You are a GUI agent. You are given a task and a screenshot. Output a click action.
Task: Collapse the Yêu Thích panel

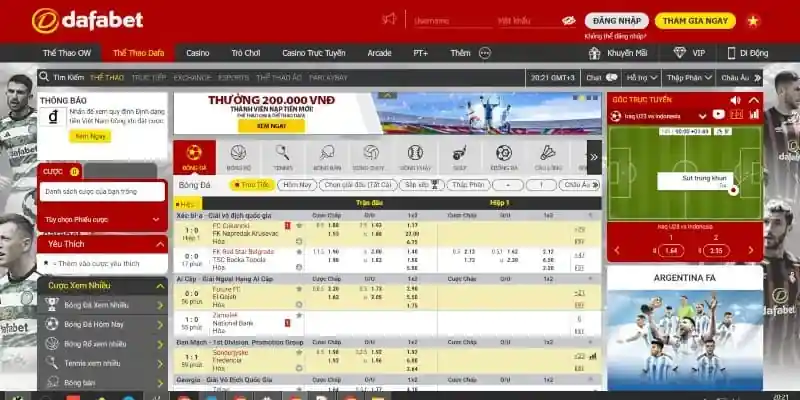tap(160, 244)
